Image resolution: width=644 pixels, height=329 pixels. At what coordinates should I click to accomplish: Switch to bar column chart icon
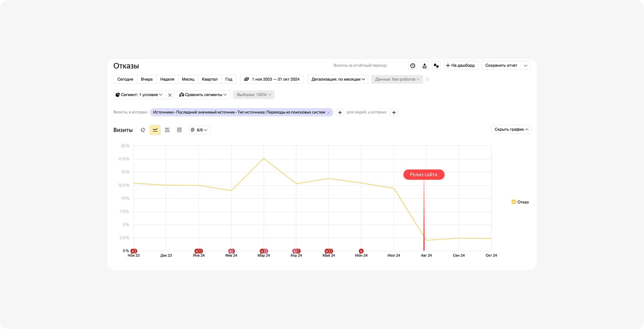click(x=179, y=130)
